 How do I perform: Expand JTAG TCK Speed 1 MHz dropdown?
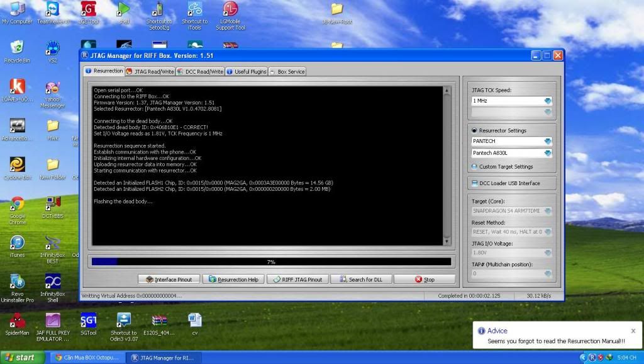(547, 101)
